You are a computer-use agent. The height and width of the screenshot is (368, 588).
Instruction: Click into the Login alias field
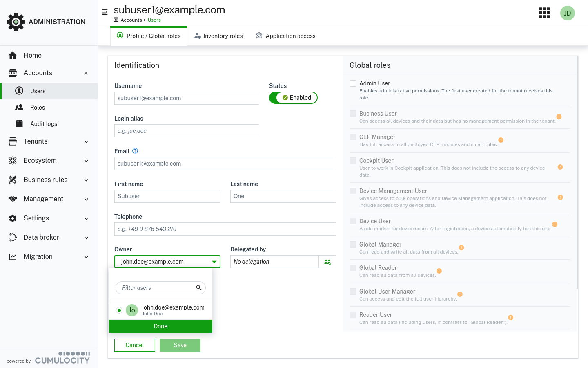tap(187, 131)
